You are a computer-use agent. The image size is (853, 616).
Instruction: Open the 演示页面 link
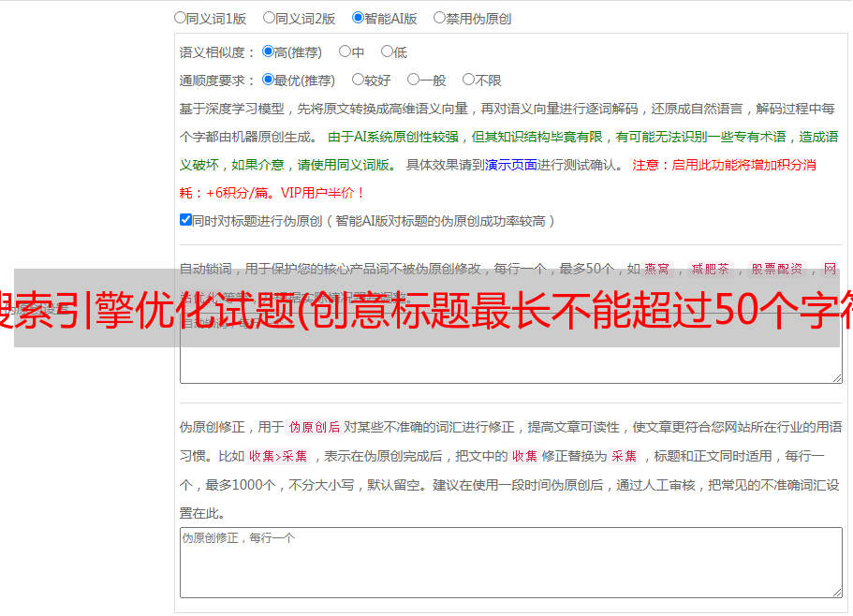[511, 165]
